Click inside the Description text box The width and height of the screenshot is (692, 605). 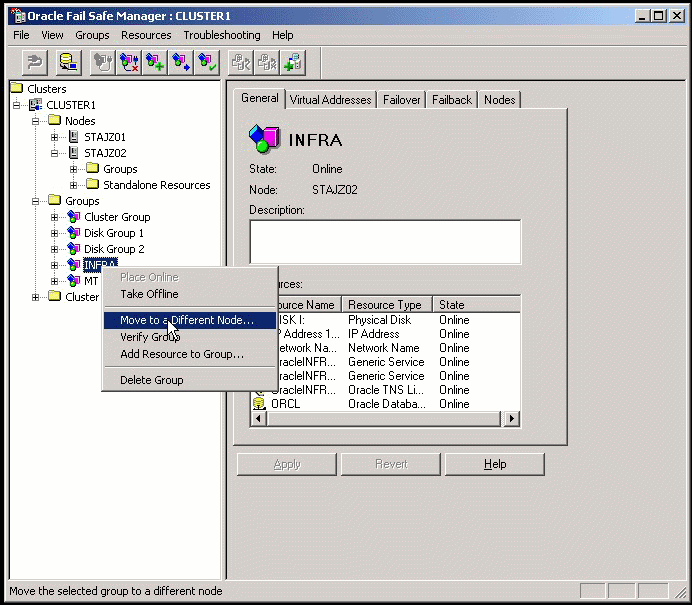[x=385, y=242]
